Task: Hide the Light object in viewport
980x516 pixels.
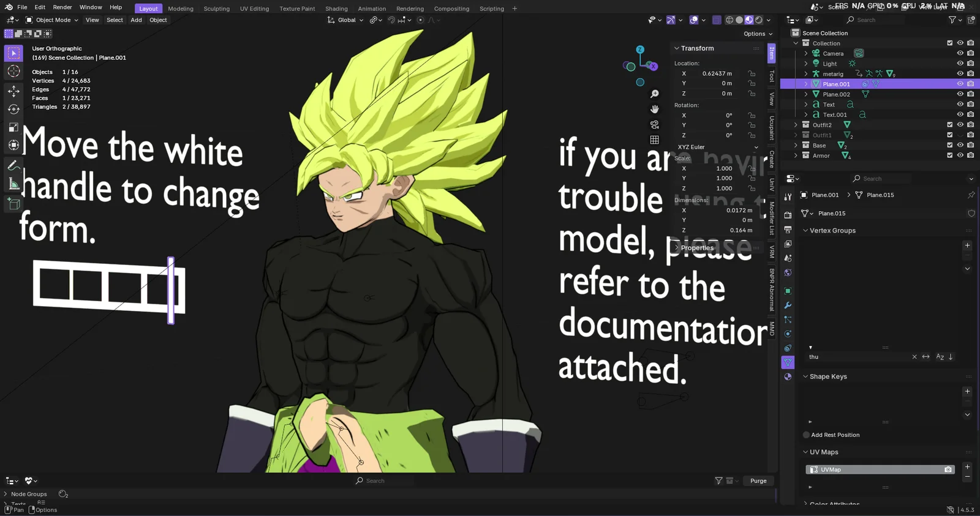Action: (960, 64)
